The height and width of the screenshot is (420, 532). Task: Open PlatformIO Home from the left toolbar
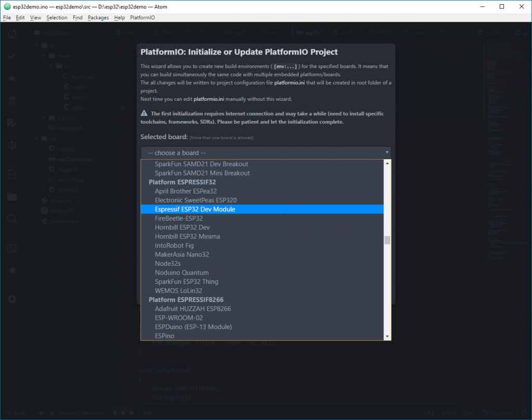12,34
